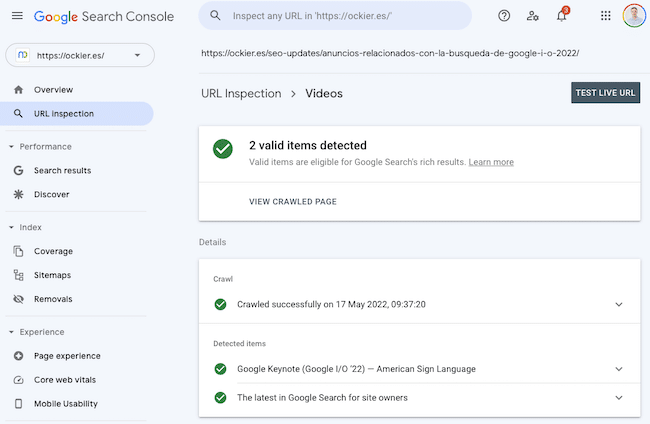The height and width of the screenshot is (424, 650).
Task: Click the magnifier icon beside URL inspection
Action: (18, 114)
